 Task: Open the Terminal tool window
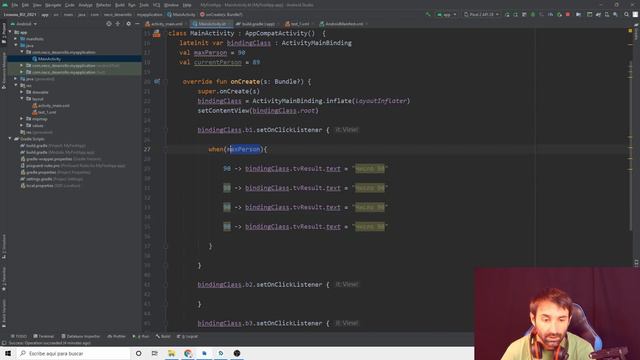coord(44,336)
